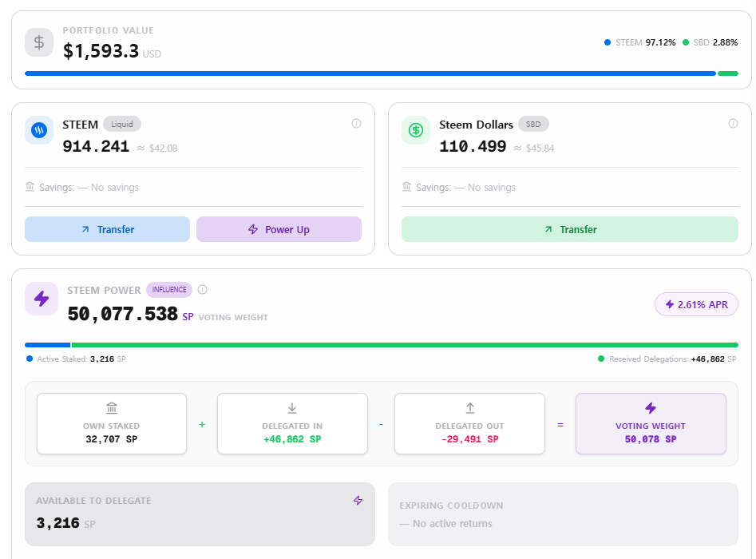The image size is (756, 559).
Task: Open the Delegated Out -29,491 SP box
Action: pos(469,423)
